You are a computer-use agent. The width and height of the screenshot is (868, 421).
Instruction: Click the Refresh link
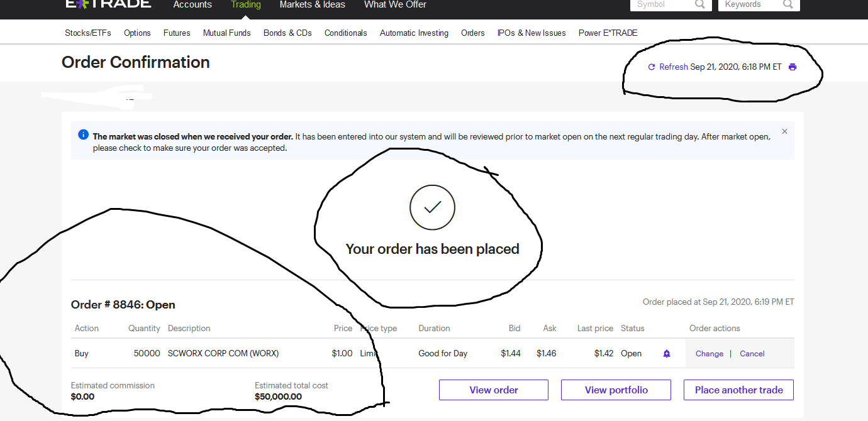[x=674, y=67]
